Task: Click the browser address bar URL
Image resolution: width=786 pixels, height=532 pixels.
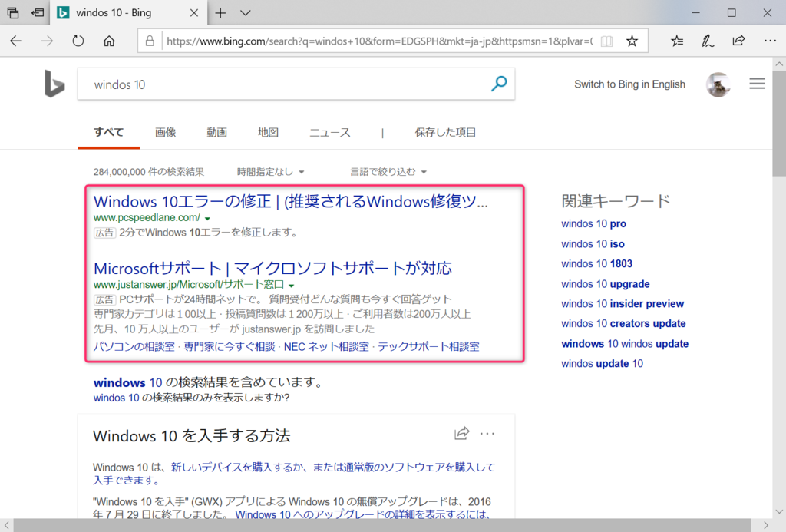Action: pyautogui.click(x=379, y=41)
